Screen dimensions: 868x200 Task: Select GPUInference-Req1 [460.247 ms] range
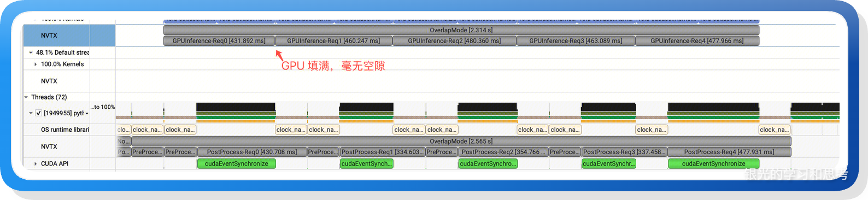pyautogui.click(x=333, y=41)
